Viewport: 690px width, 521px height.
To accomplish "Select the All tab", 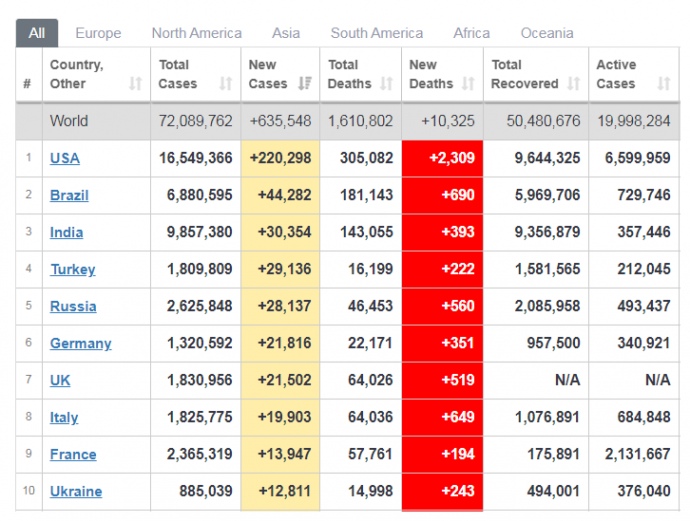I will coord(37,33).
